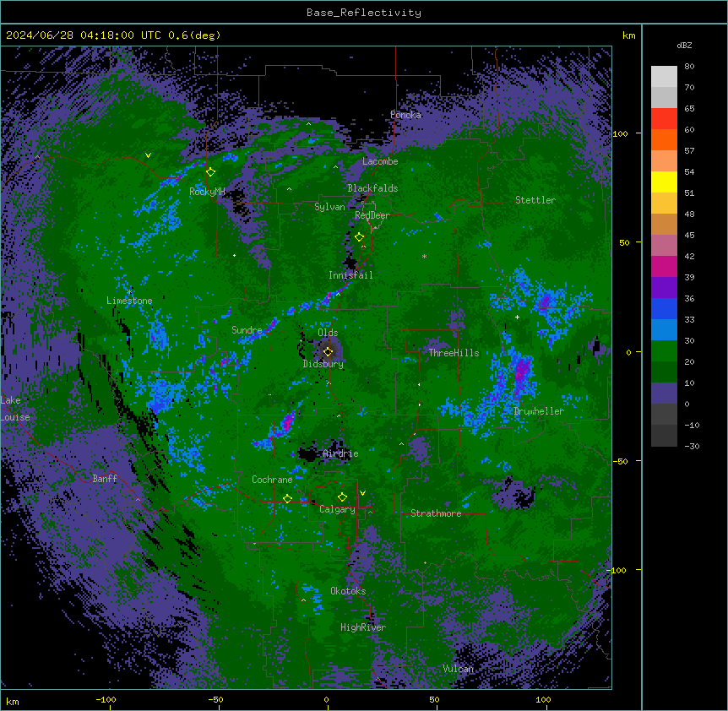Click the Calgary city label

tap(337, 509)
